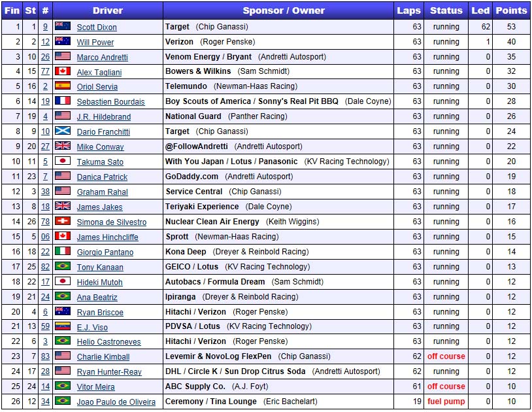Image resolution: width=532 pixels, height=412 pixels.
Task: Click the Status column header
Action: 446,10
